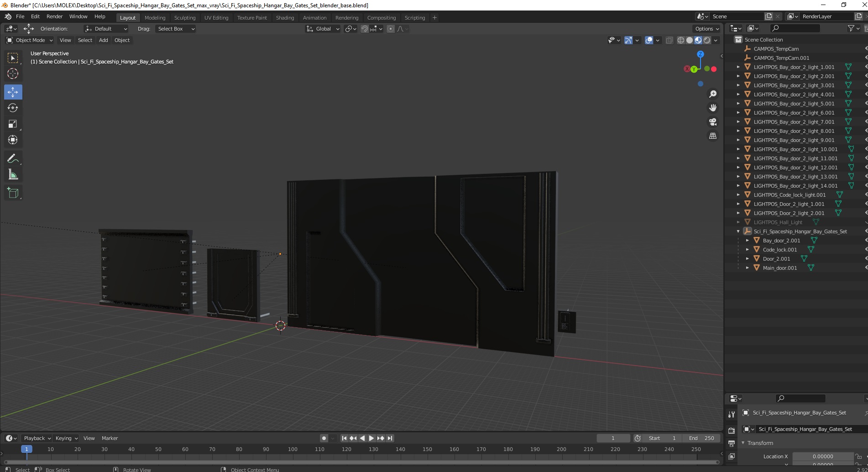Open the Add menu in viewport header
Screen dimensions: 868x472
104,40
